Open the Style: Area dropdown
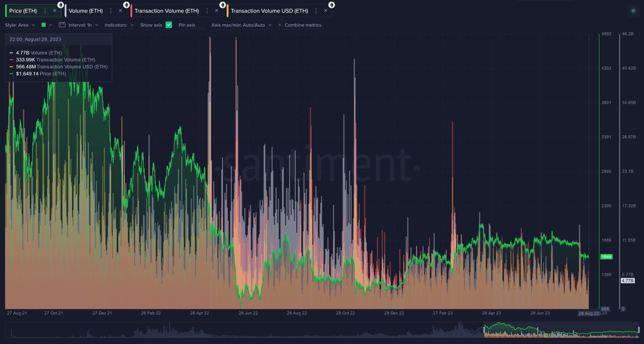644x344 pixels. [x=19, y=25]
